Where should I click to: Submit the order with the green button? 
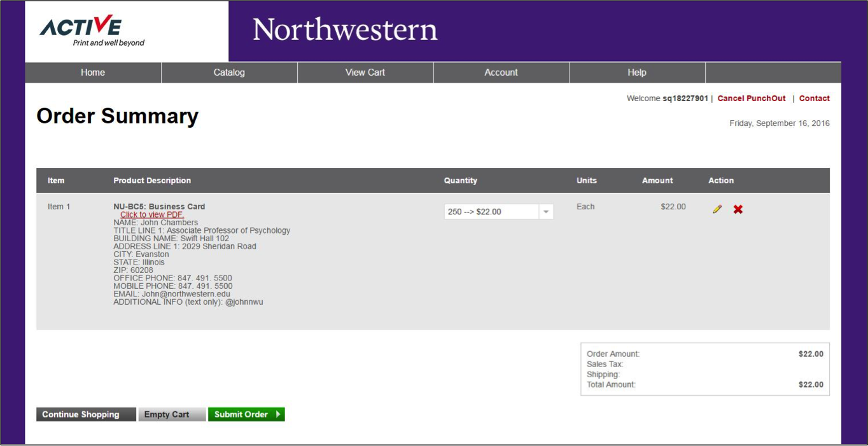246,414
